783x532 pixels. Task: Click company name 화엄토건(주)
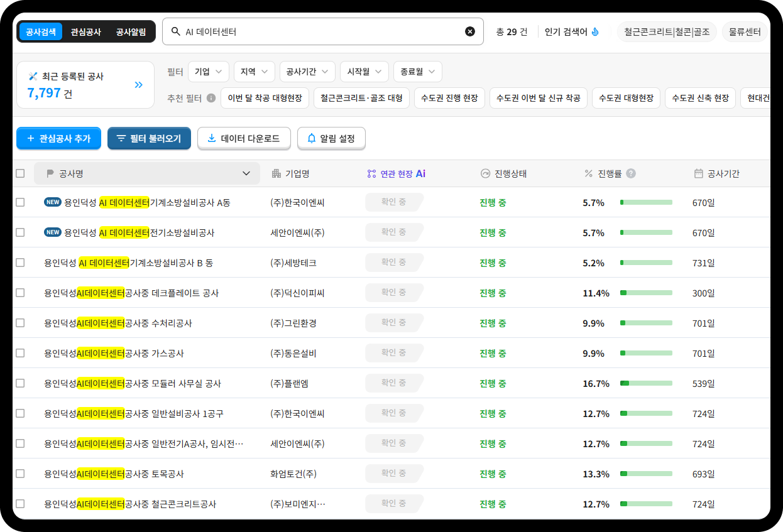293,474
